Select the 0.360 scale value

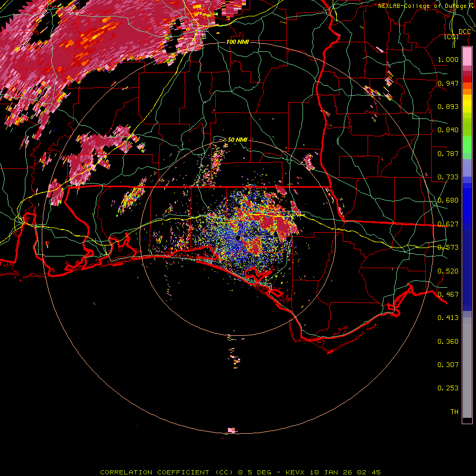tap(448, 342)
